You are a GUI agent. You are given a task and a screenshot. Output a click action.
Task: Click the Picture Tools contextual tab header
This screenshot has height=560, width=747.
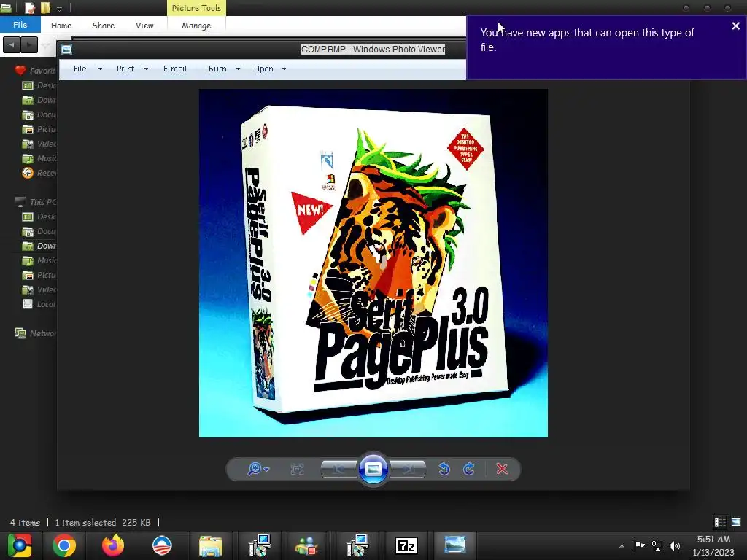(x=196, y=8)
